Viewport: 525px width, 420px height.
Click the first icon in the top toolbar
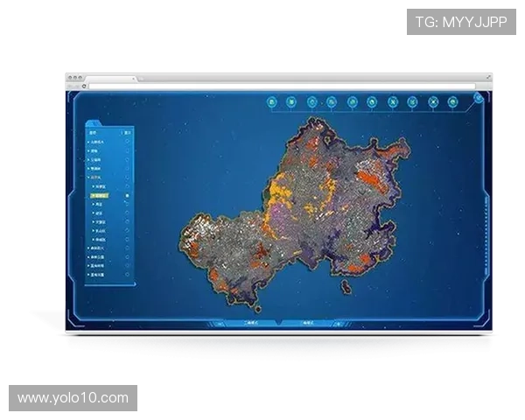click(272, 102)
